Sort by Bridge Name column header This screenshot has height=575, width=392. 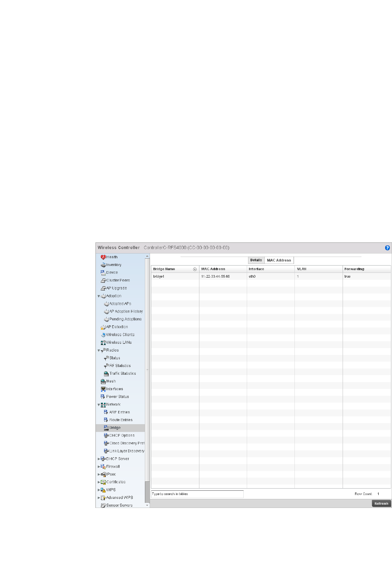click(175, 269)
